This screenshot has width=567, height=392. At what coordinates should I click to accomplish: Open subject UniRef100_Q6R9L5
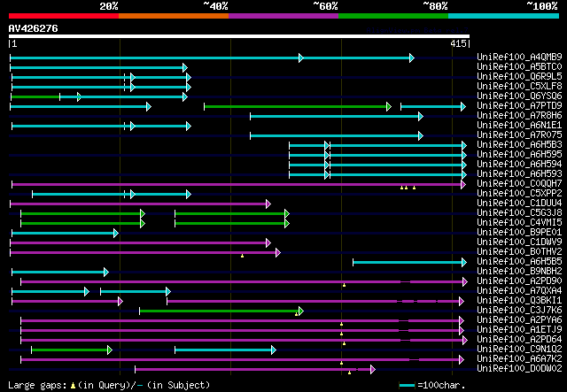click(x=519, y=77)
